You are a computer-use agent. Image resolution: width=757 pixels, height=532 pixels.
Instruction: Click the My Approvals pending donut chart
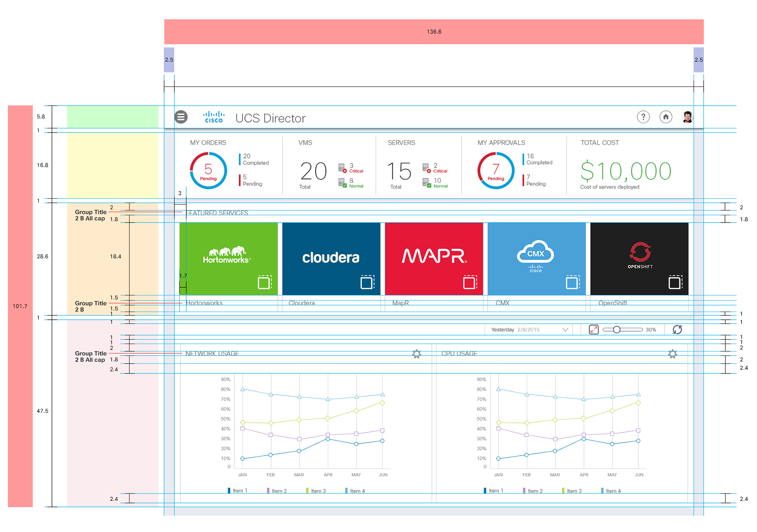[x=496, y=171]
